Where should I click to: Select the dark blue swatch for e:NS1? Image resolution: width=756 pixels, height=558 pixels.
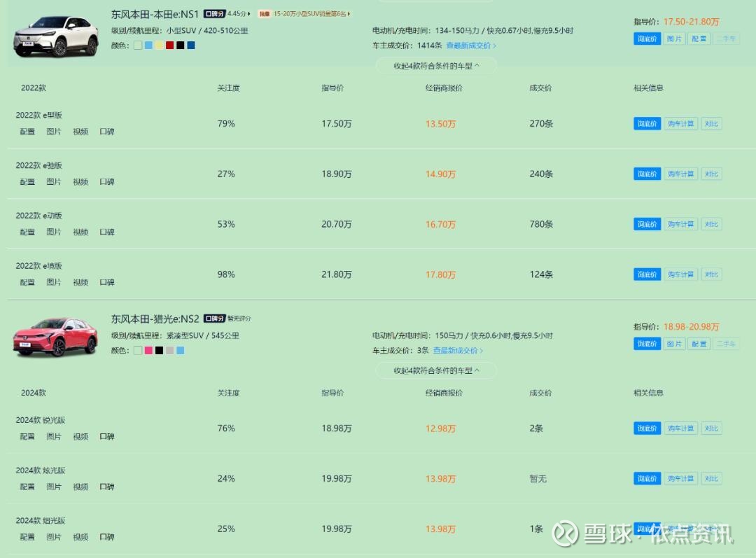pyautogui.click(x=191, y=46)
